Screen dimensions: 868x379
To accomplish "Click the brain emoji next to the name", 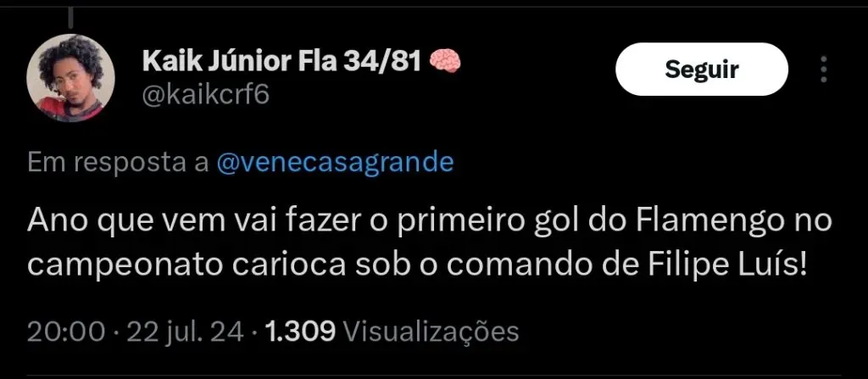I will [445, 60].
